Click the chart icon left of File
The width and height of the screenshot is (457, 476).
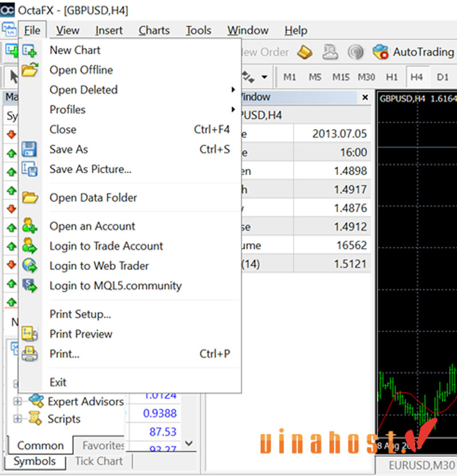pos(9,30)
